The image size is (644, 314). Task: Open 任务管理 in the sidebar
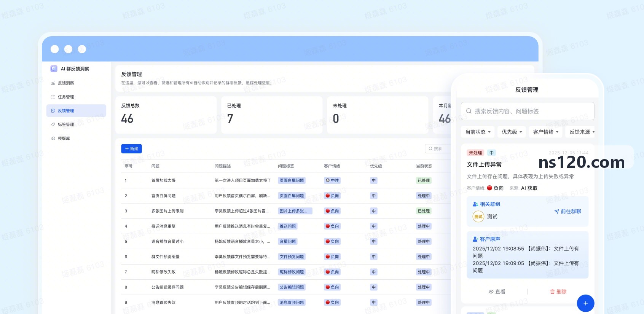(x=76, y=97)
